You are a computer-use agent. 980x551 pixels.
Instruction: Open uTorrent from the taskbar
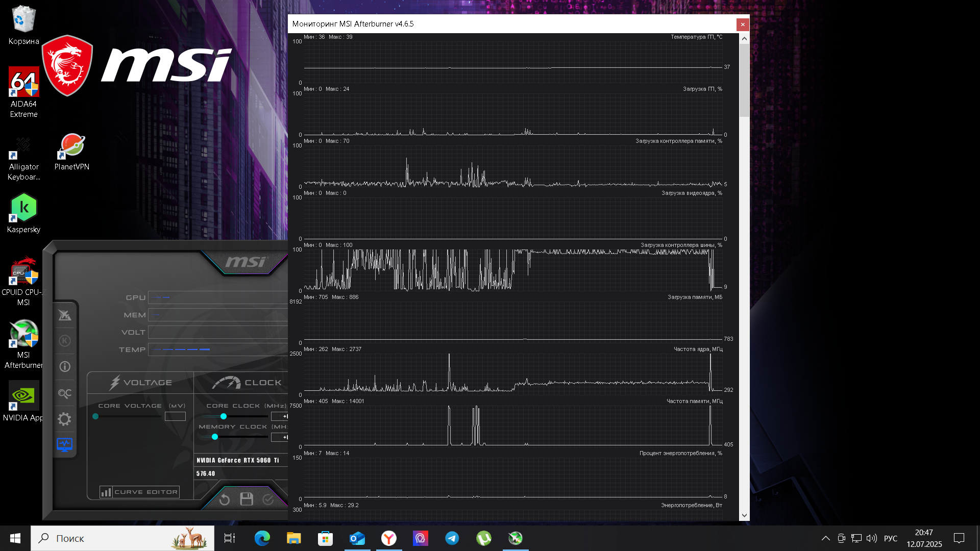click(x=484, y=538)
